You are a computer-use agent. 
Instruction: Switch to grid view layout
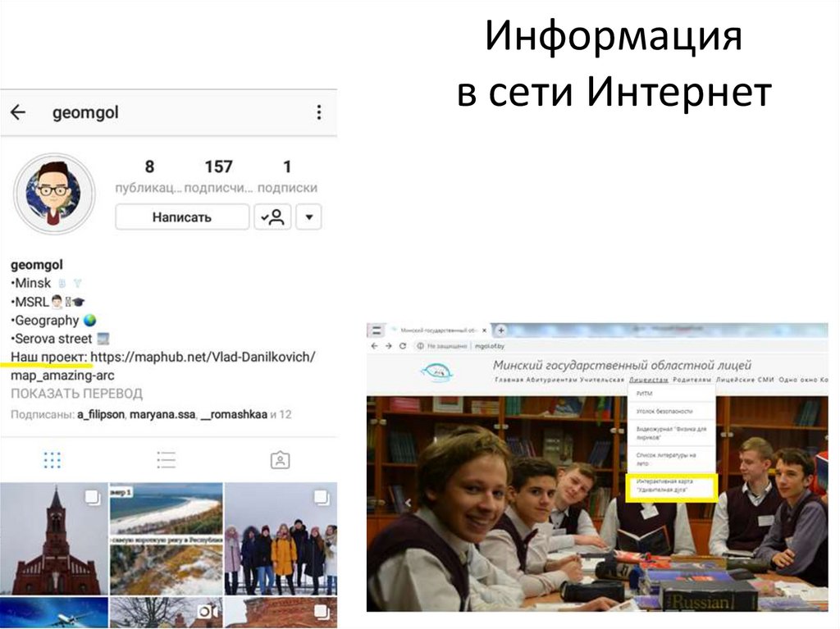click(51, 459)
